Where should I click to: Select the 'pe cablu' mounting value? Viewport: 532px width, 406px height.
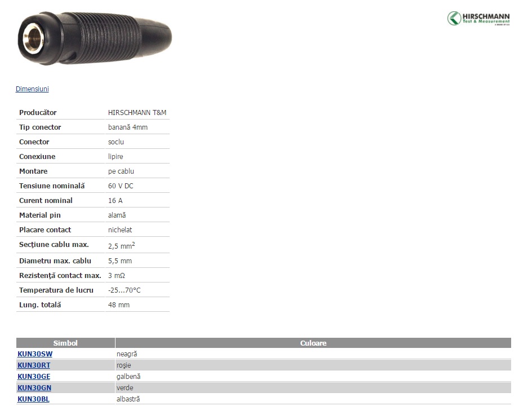[121, 171]
